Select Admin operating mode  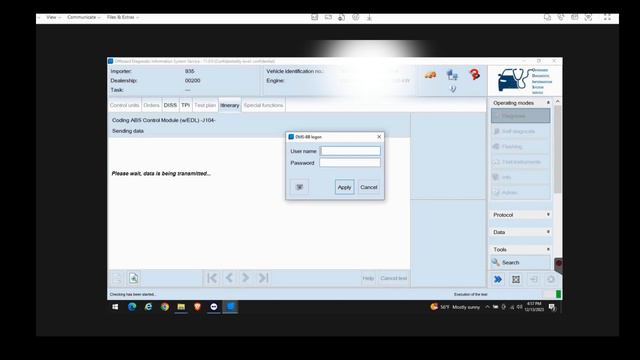click(520, 192)
